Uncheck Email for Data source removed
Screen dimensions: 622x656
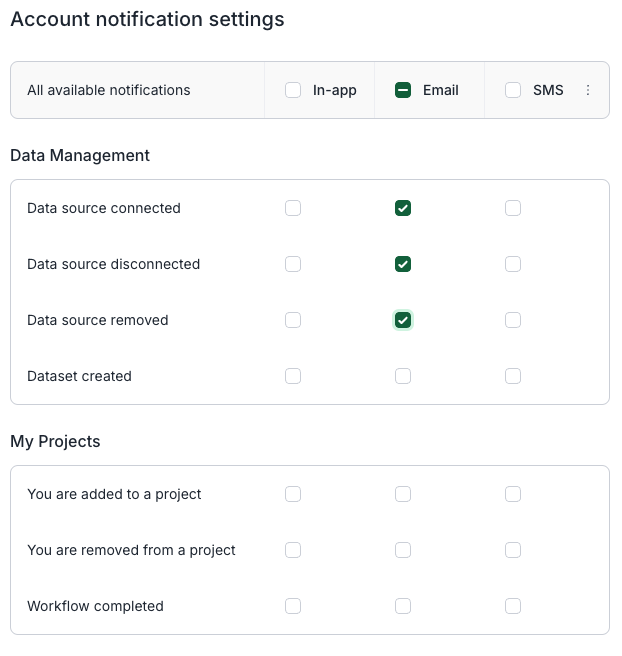(403, 320)
